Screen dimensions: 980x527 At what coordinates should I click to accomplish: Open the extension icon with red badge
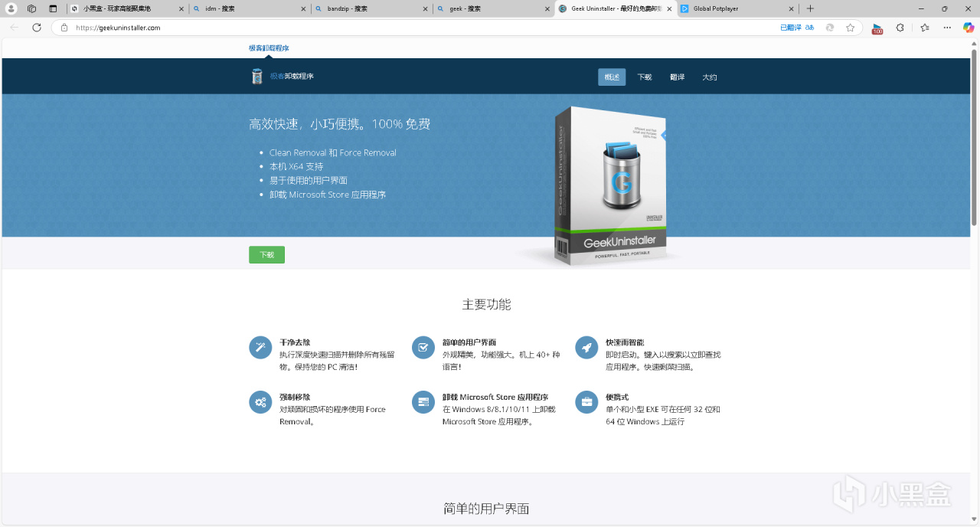click(877, 28)
